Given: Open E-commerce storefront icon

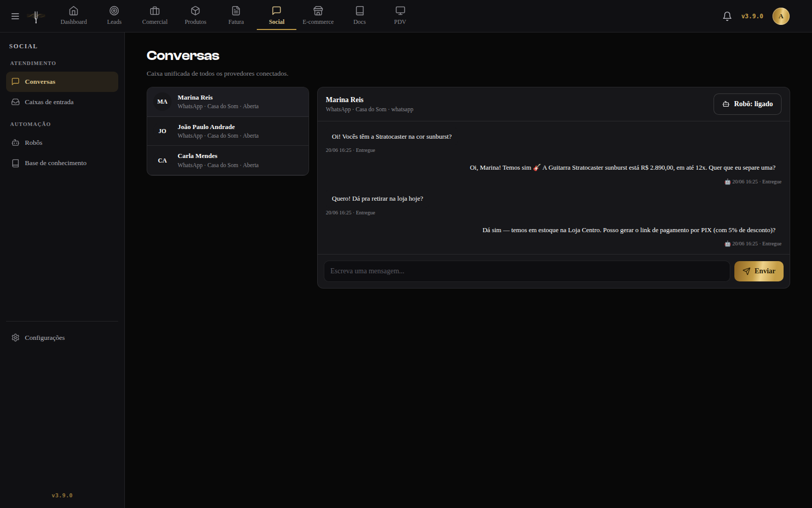Looking at the screenshot, I should pos(318,11).
